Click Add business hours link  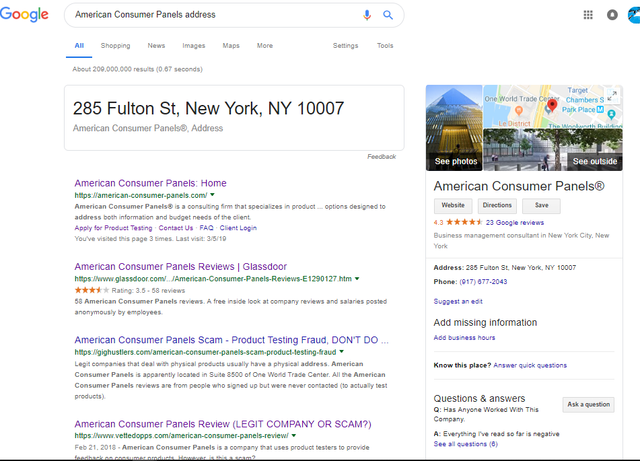(x=464, y=338)
